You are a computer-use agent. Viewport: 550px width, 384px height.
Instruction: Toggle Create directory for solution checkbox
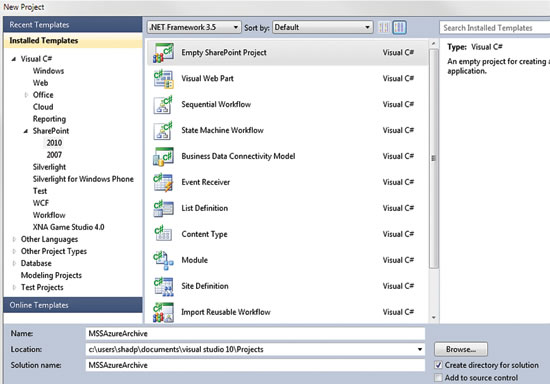(438, 365)
